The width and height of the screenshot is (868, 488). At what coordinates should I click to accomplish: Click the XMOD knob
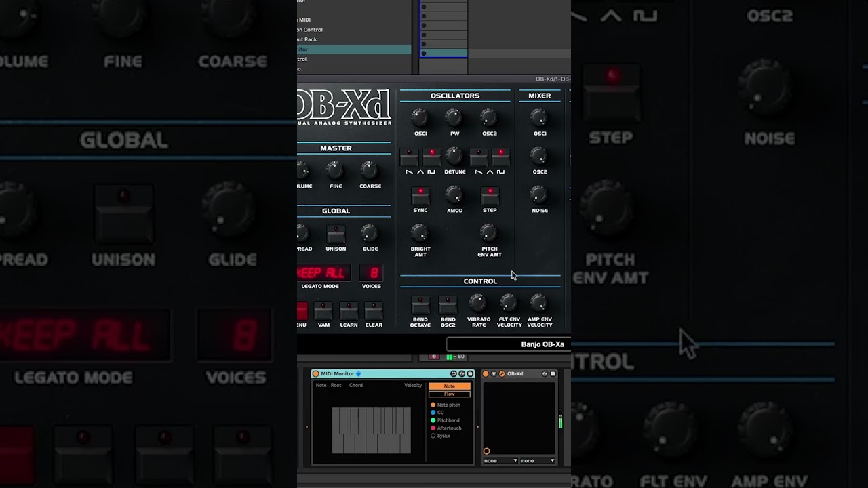coord(454,195)
